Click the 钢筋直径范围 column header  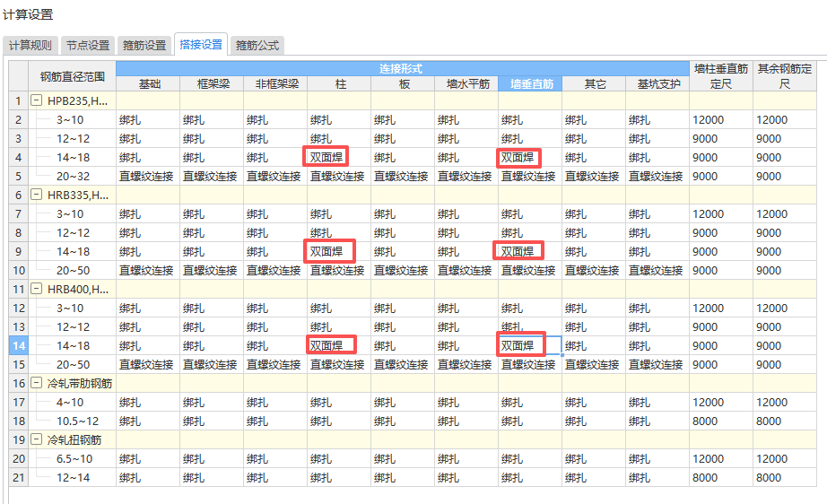coord(73,76)
